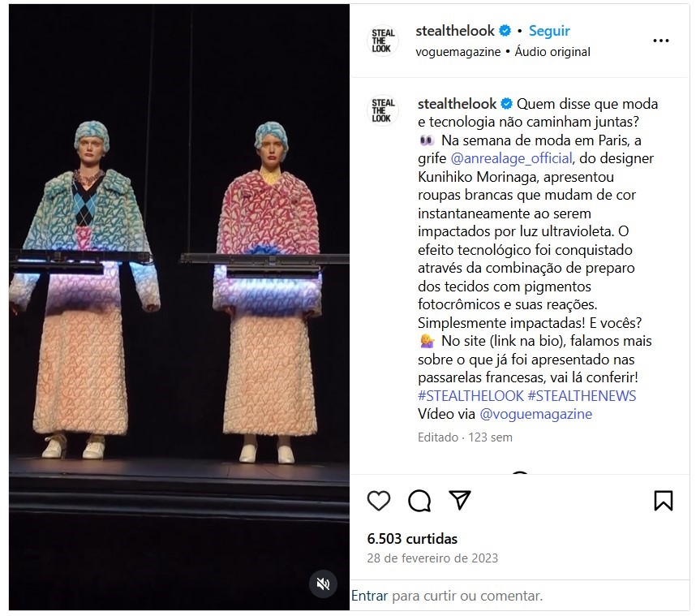Open the three-dot more options menu
Image resolution: width=696 pixels, height=616 pixels.
tap(660, 41)
